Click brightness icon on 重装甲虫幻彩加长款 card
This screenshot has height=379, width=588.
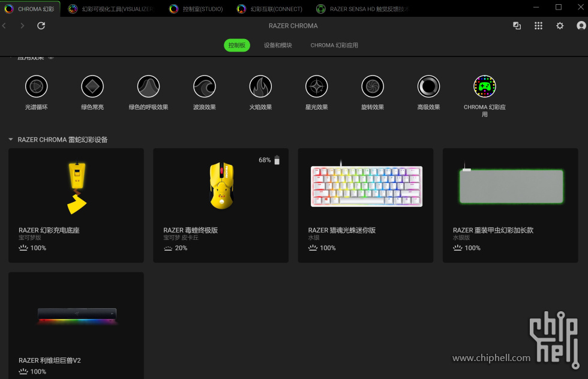tap(457, 248)
